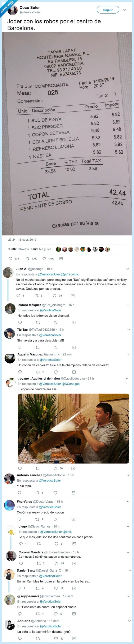
Task: Reply to Tic Tac's tweet
Action: click(x=20, y=347)
